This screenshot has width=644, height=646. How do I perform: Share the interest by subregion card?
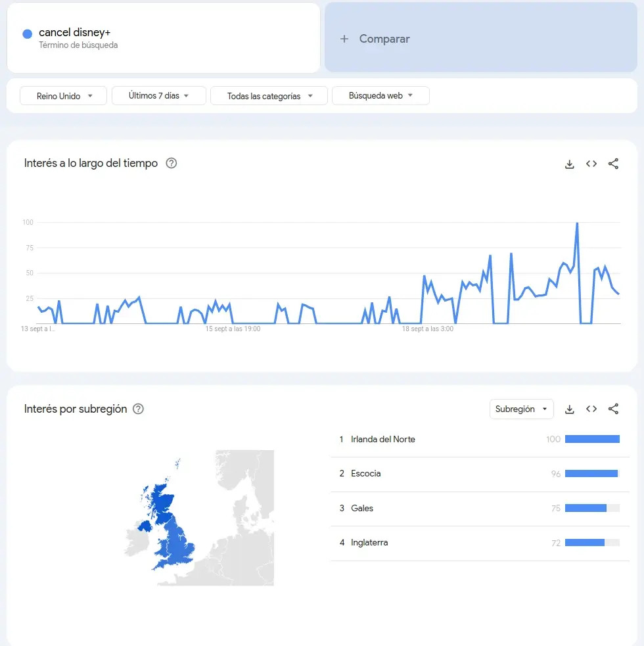coord(613,409)
